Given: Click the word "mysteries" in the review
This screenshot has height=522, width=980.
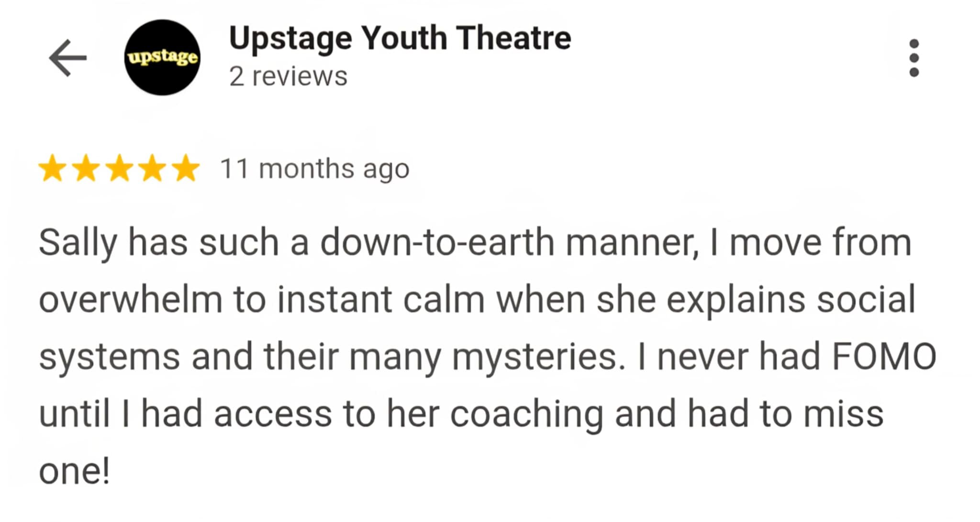Looking at the screenshot, I should point(538,358).
